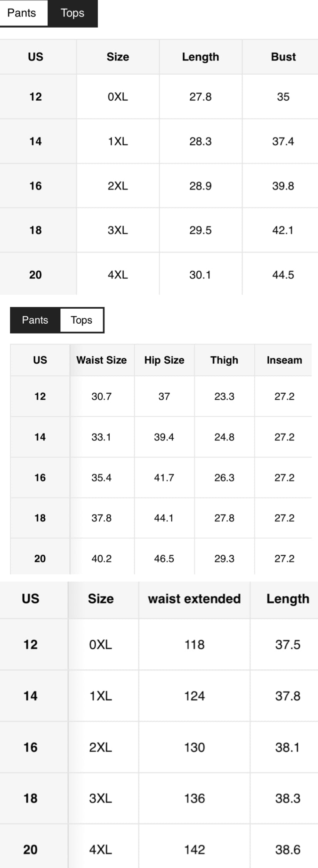Viewport: 318px width, 868px height.
Task: Select the 44.5 bust value cell
Action: (x=283, y=275)
